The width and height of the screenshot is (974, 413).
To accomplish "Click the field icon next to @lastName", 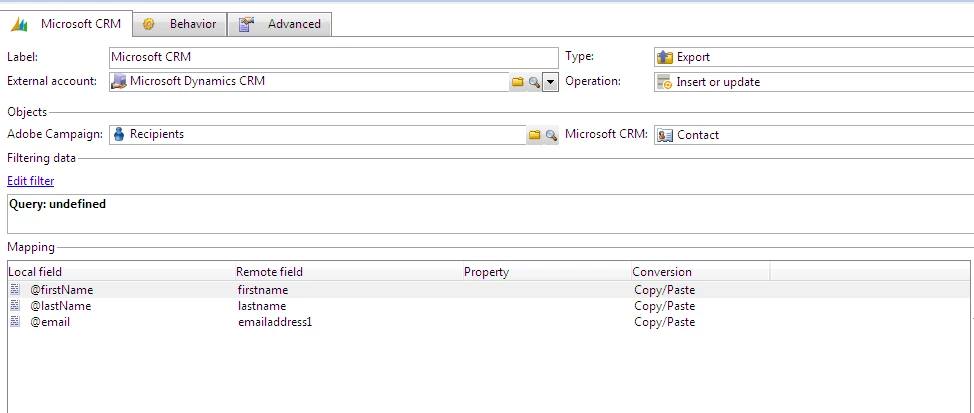I will point(16,306).
